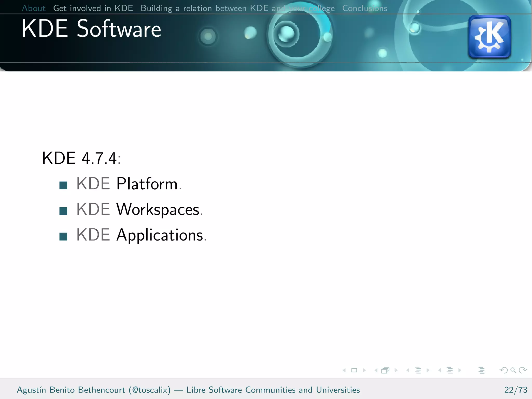Click the presentation outline icon
This screenshot has height=399, width=532.
pyautogui.click(x=481, y=370)
